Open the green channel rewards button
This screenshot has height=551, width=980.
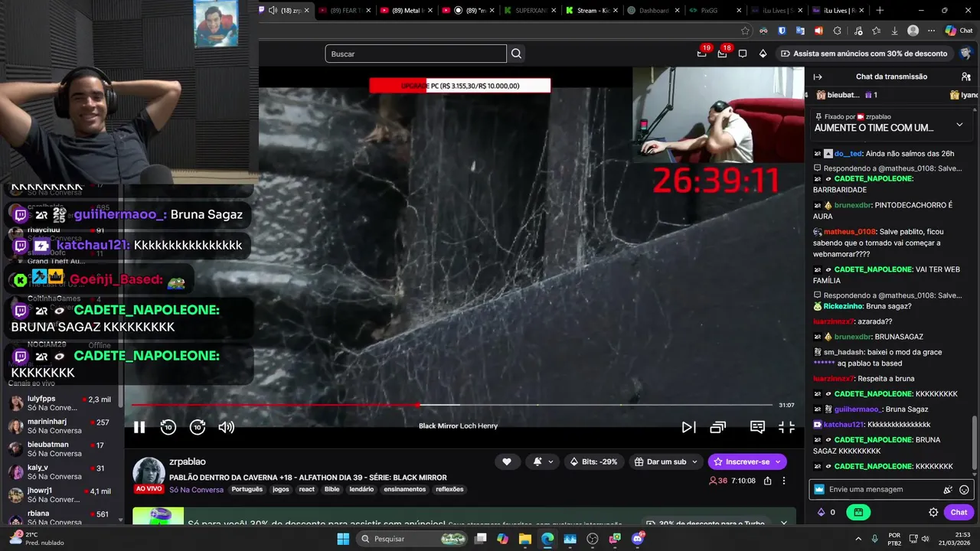[x=858, y=512]
